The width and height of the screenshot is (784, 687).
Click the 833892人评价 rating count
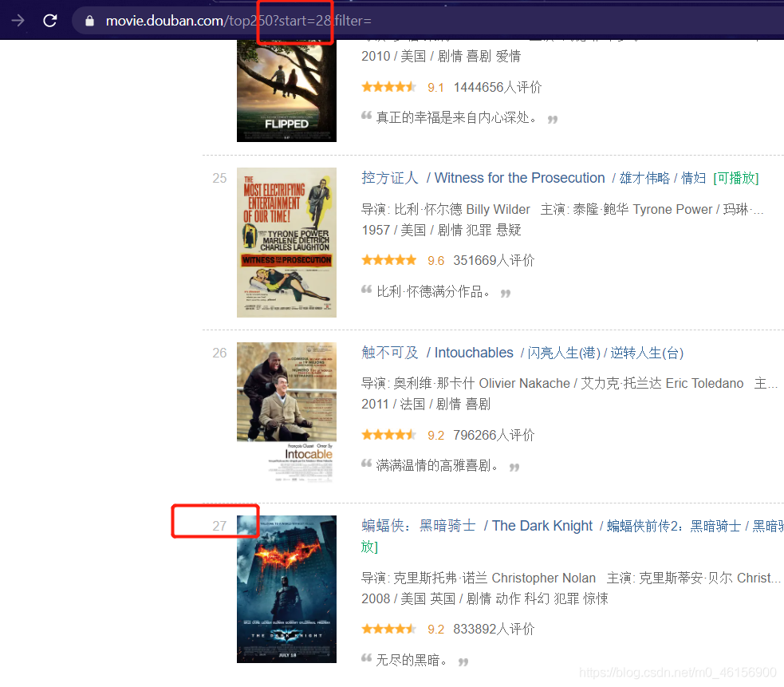point(494,629)
